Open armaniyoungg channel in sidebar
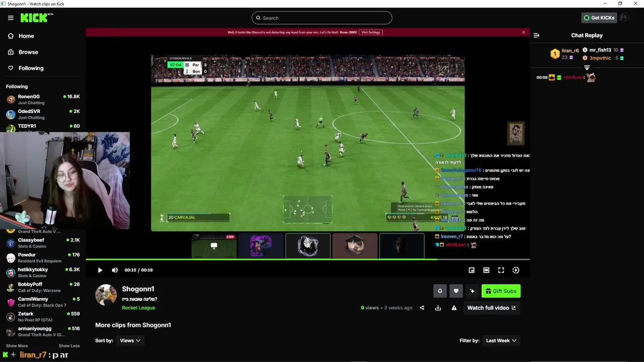Viewport: 644px width, 362px height. pyautogui.click(x=43, y=331)
